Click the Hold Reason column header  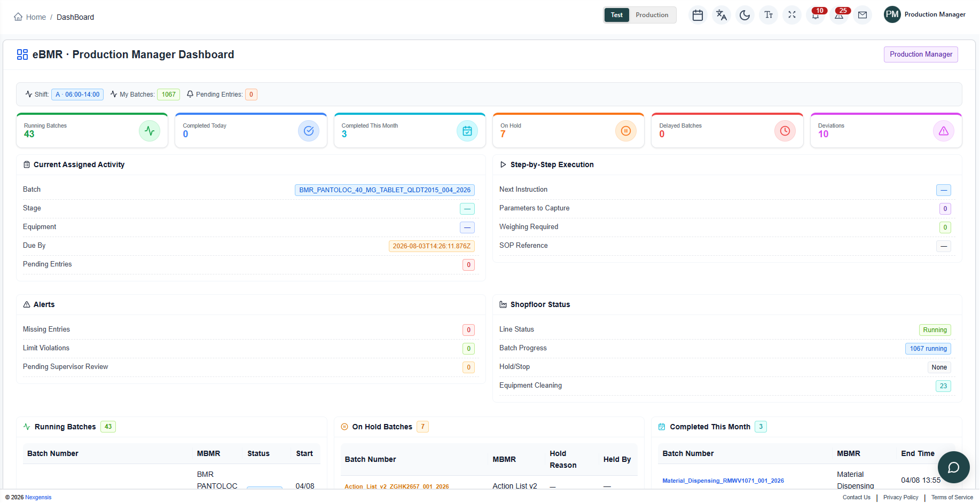[563, 459]
